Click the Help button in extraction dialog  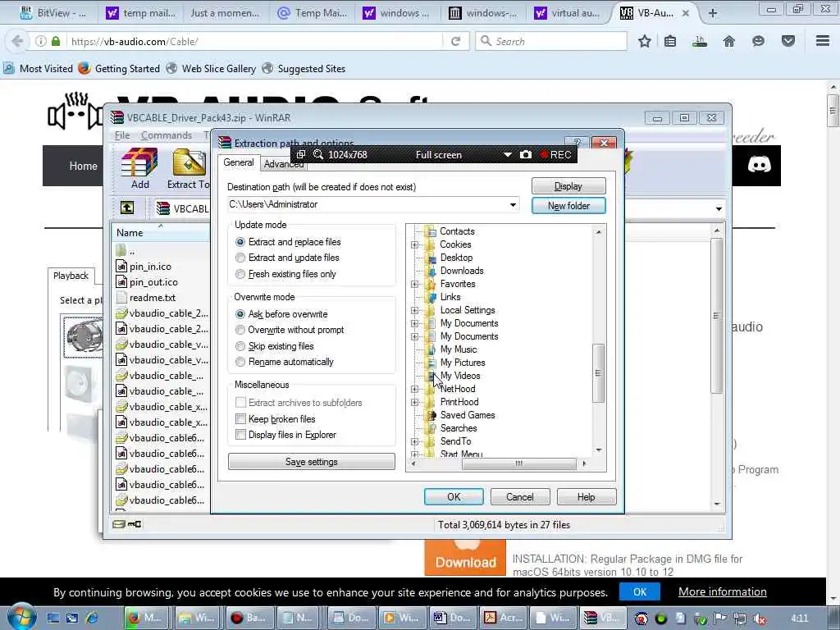point(586,496)
